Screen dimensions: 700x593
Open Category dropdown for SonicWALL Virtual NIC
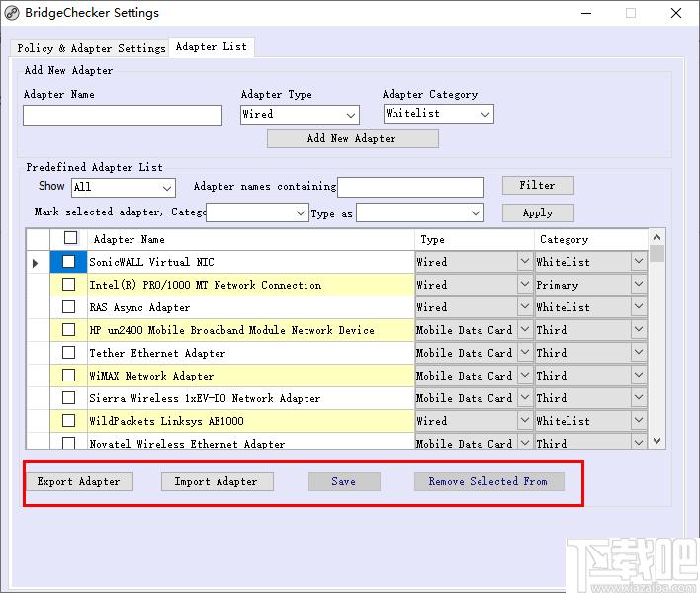tap(639, 262)
